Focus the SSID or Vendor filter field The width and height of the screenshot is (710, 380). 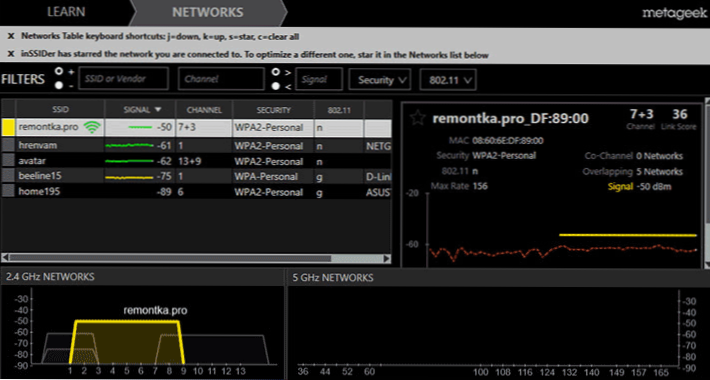point(124,79)
